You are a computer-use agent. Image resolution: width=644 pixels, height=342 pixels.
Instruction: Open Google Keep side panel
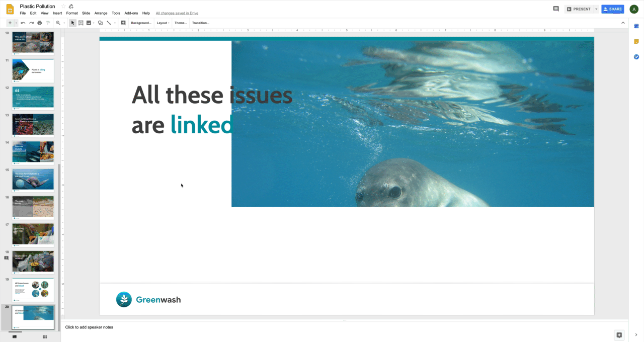[636, 42]
